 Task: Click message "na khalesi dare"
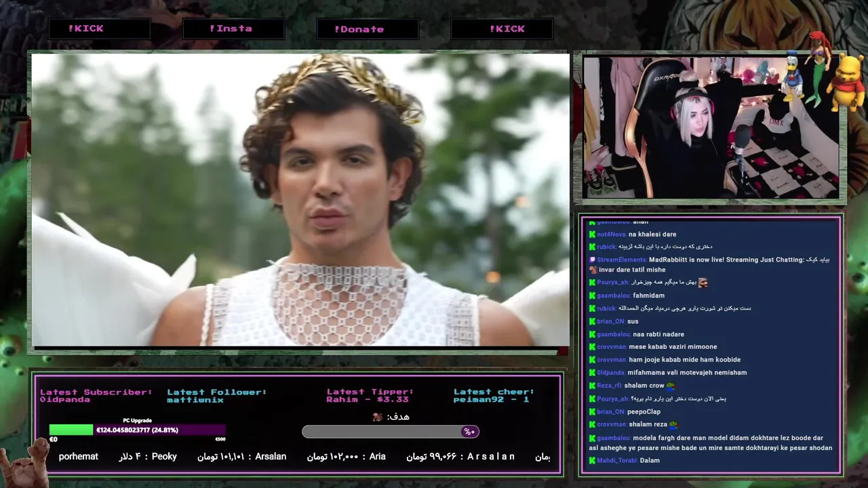point(652,235)
